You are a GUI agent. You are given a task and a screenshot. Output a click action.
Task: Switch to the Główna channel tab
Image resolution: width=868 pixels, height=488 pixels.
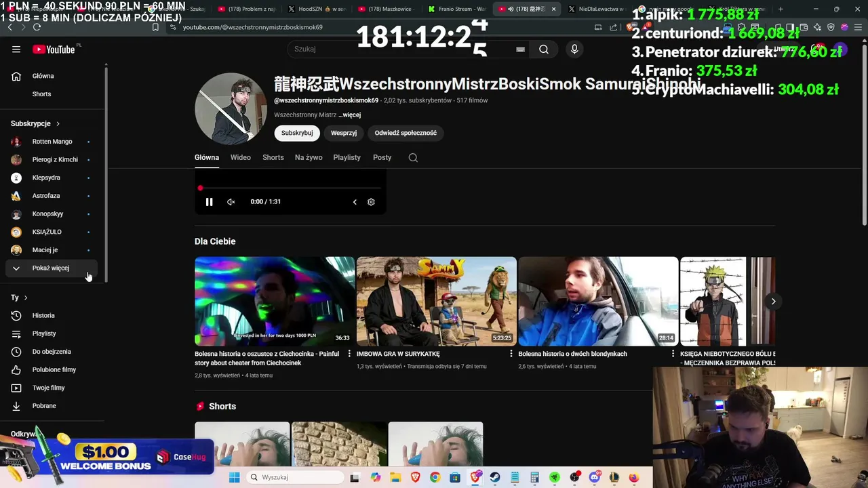[x=207, y=157]
